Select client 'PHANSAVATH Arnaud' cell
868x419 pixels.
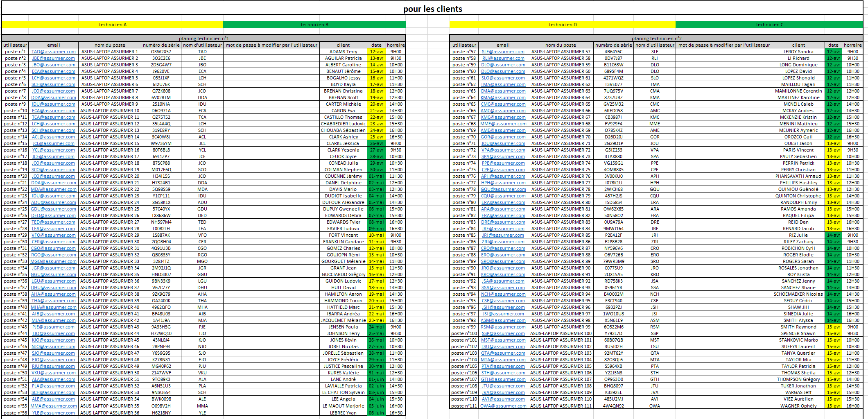tap(798, 176)
